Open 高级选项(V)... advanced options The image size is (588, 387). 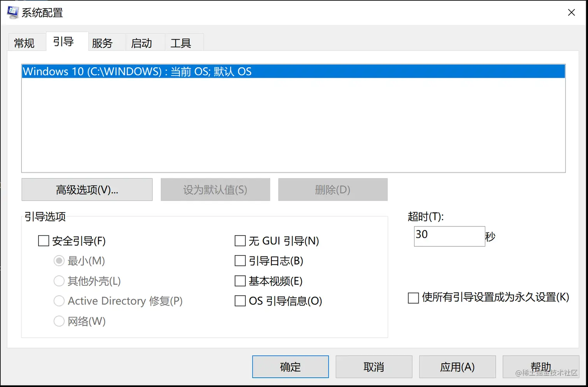coord(87,190)
